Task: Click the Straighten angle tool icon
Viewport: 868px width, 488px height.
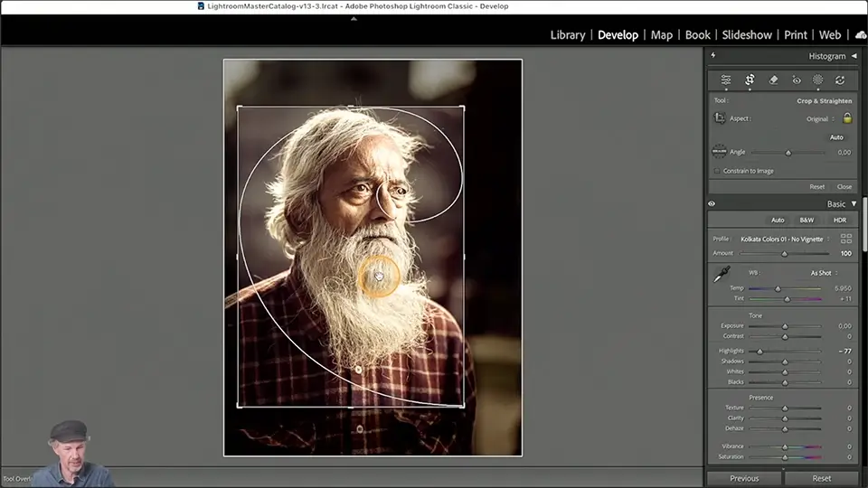Action: 720,152
